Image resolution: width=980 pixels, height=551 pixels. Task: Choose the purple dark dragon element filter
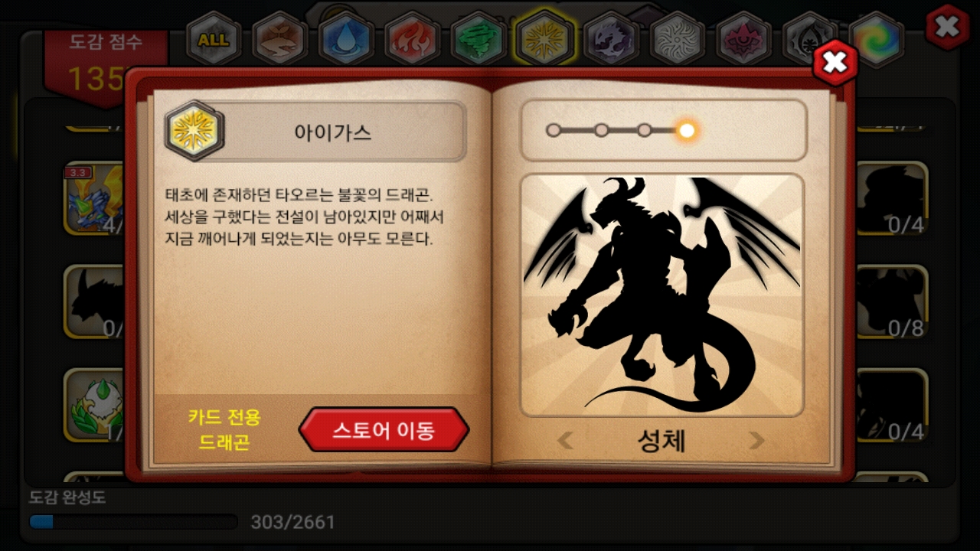pyautogui.click(x=611, y=40)
